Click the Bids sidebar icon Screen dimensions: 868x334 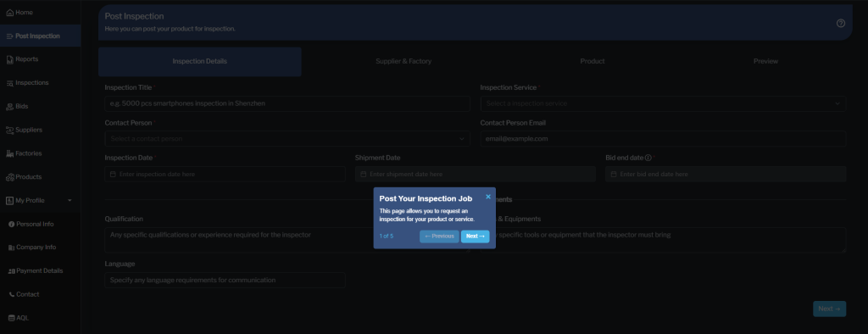(x=9, y=106)
